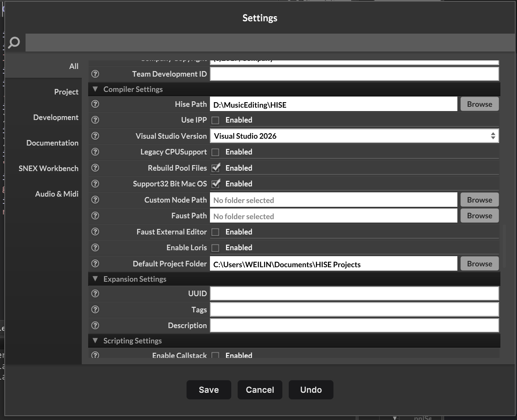Image resolution: width=517 pixels, height=420 pixels.
Task: Click the UUID input field
Action: 354,294
